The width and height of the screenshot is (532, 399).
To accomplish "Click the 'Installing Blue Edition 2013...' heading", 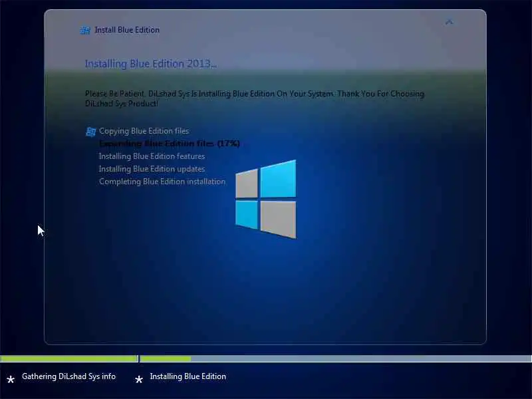I will [151, 64].
